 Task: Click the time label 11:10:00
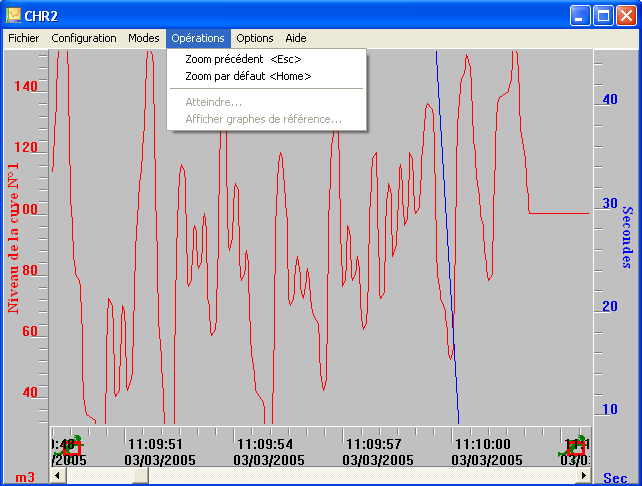pos(483,444)
